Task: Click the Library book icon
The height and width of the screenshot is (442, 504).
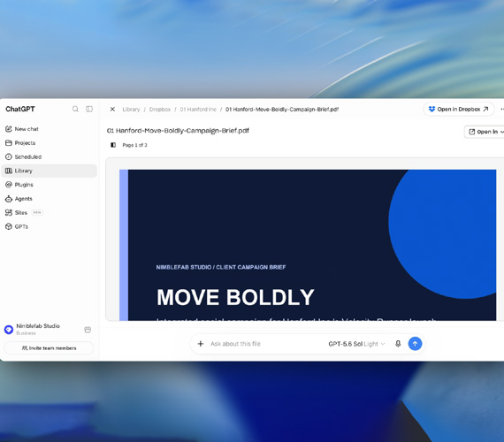Action: point(8,171)
